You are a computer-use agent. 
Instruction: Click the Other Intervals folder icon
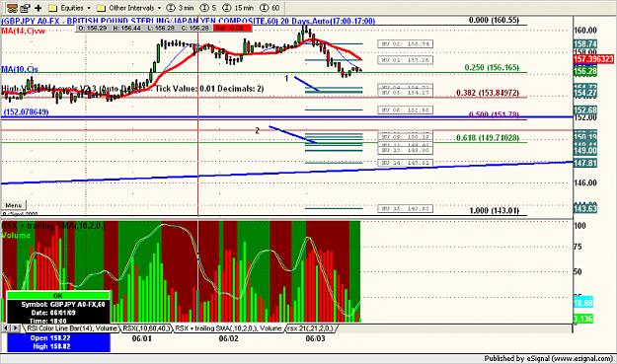pyautogui.click(x=101, y=8)
